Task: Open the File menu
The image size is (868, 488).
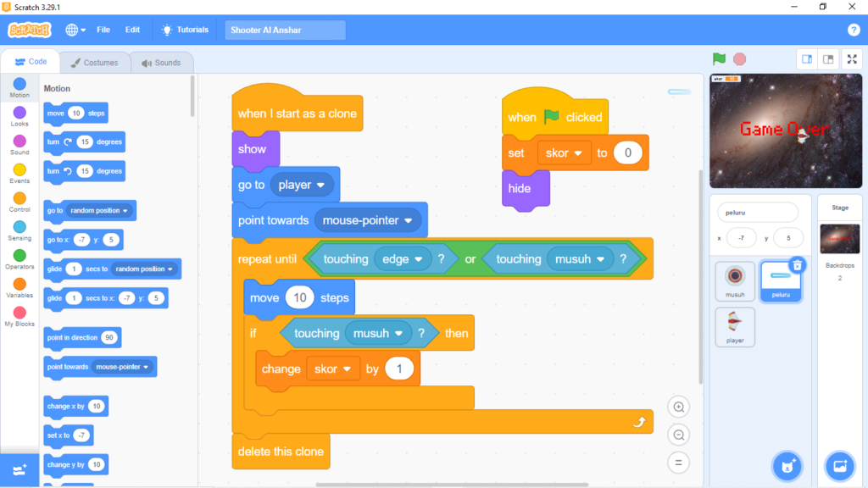Action: (x=103, y=30)
